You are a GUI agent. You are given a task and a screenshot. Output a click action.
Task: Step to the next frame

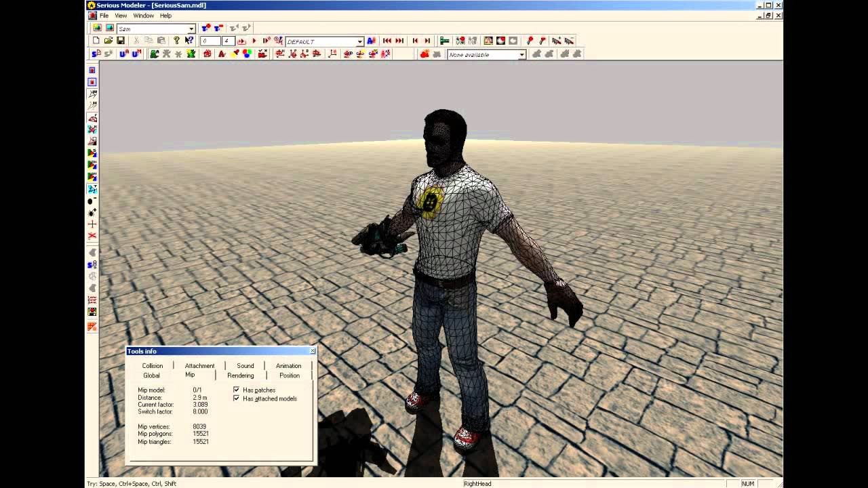pyautogui.click(x=427, y=41)
